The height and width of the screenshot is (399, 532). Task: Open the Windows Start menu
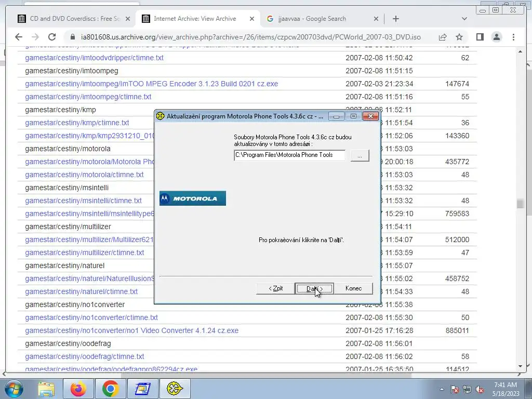[x=14, y=389]
